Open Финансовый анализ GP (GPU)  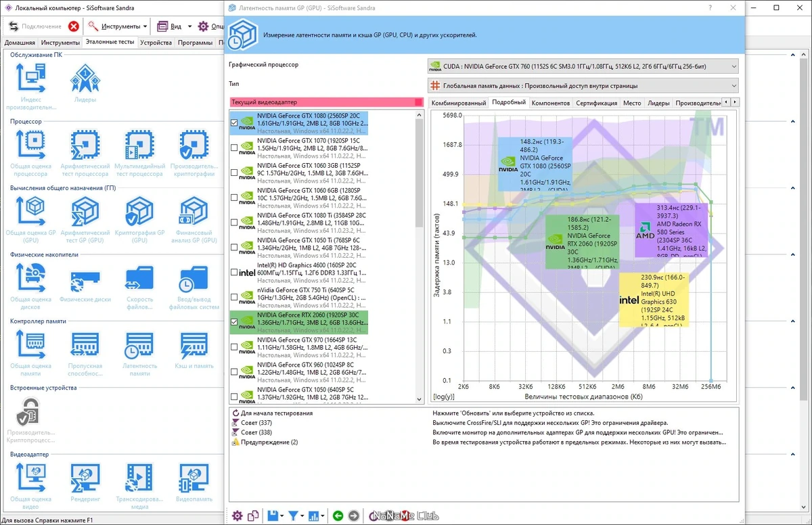click(x=194, y=220)
